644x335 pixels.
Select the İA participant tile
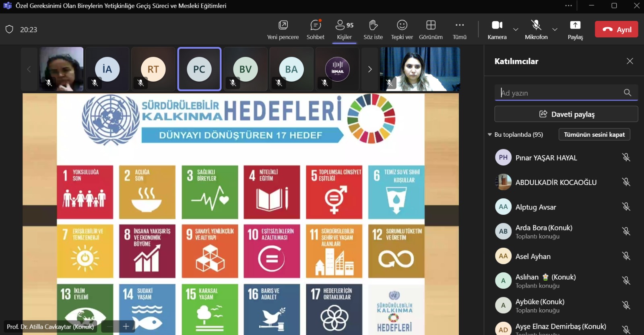click(x=107, y=69)
